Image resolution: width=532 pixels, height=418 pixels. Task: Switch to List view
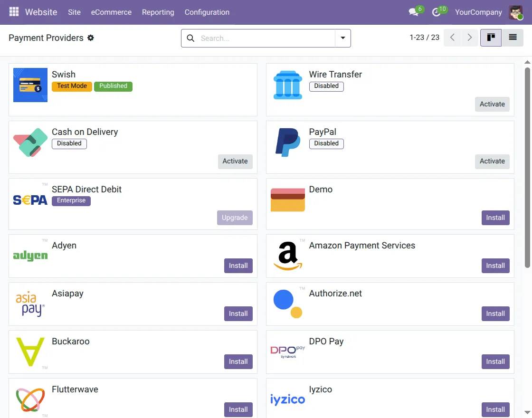tap(513, 38)
